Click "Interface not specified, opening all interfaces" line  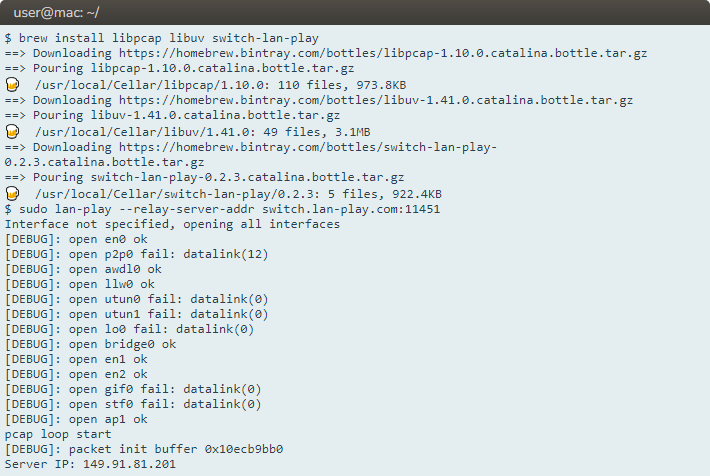tap(172, 224)
